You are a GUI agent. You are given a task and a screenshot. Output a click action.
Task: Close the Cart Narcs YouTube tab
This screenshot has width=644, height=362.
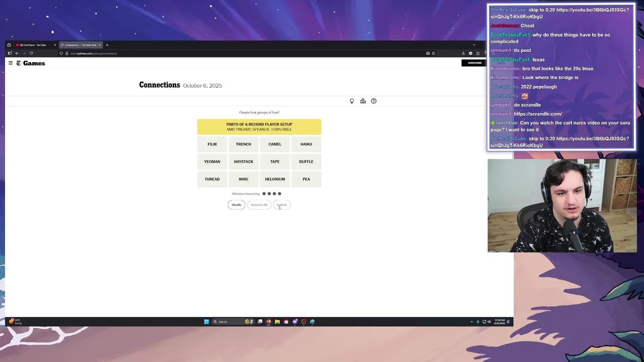pos(55,45)
